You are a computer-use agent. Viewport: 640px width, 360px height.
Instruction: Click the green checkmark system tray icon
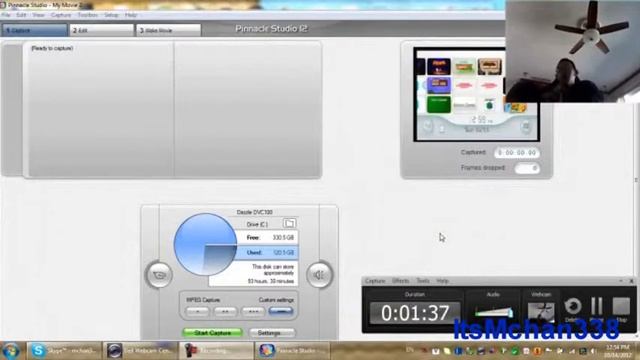[515, 351]
